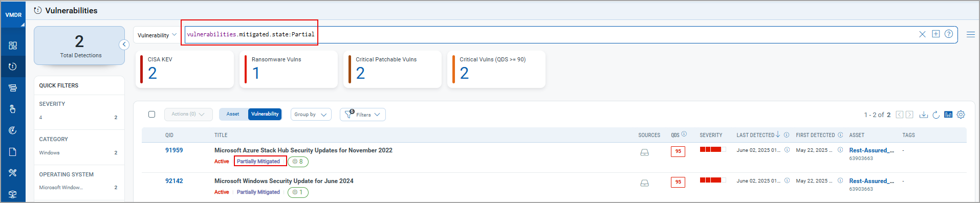This screenshot has width=980, height=203.
Task: Collapse the left filters panel arrow
Action: point(124,44)
